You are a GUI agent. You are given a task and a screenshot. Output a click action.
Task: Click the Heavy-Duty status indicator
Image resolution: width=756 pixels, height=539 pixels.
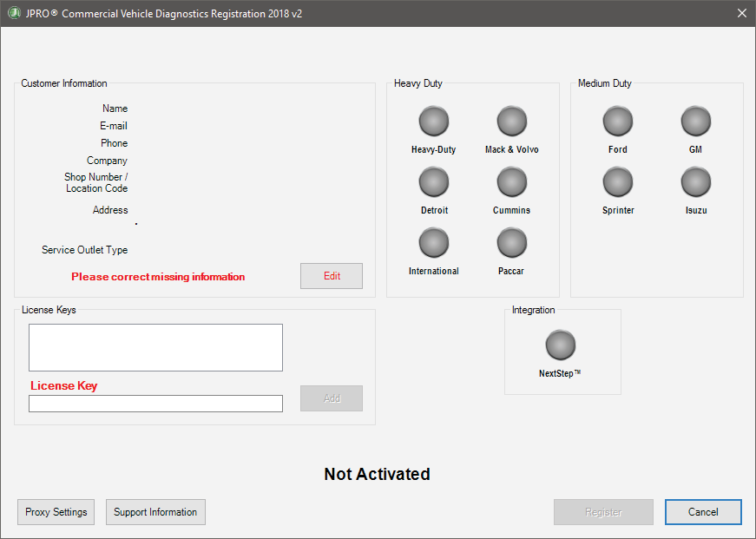coord(434,121)
